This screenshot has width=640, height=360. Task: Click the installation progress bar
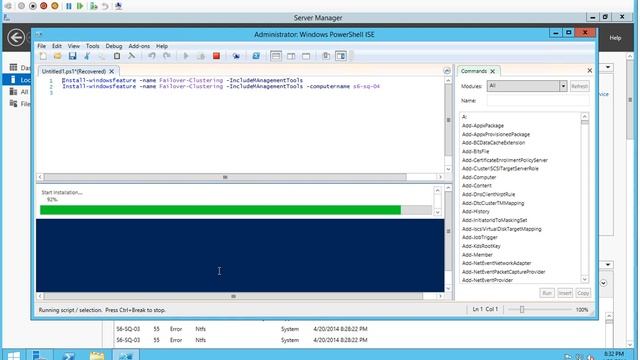pyautogui.click(x=236, y=210)
